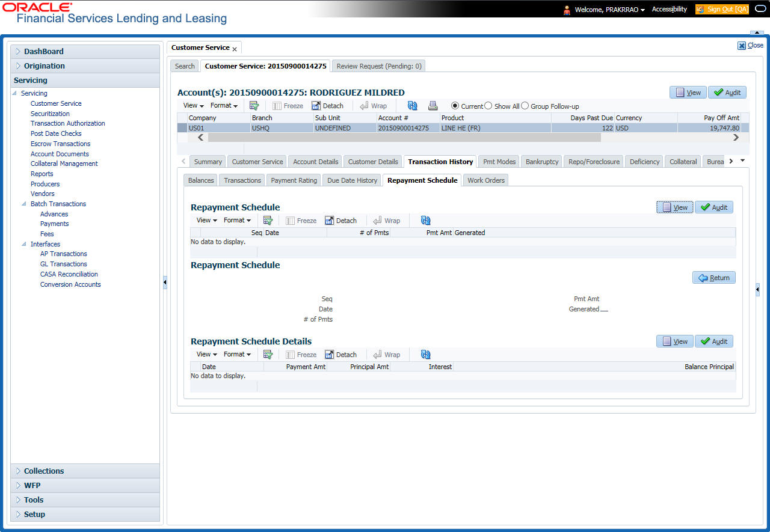The image size is (770, 532).
Task: Open the Securitization link in Servicing tree
Action: [50, 114]
